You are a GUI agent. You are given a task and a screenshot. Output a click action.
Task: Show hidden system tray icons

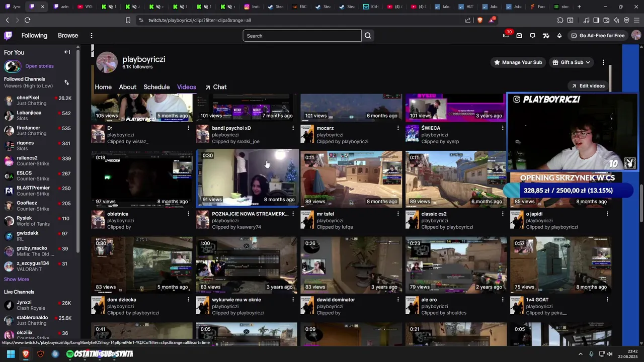pos(580,354)
